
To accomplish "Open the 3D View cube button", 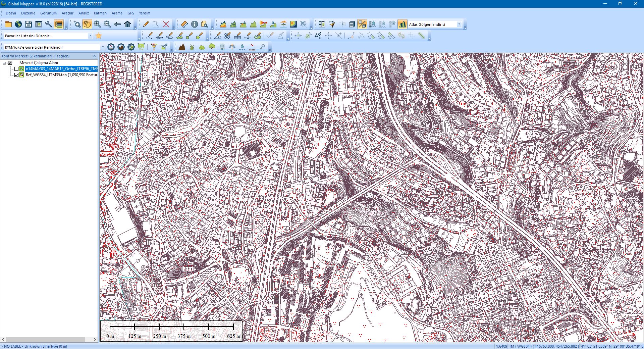I will 352,24.
